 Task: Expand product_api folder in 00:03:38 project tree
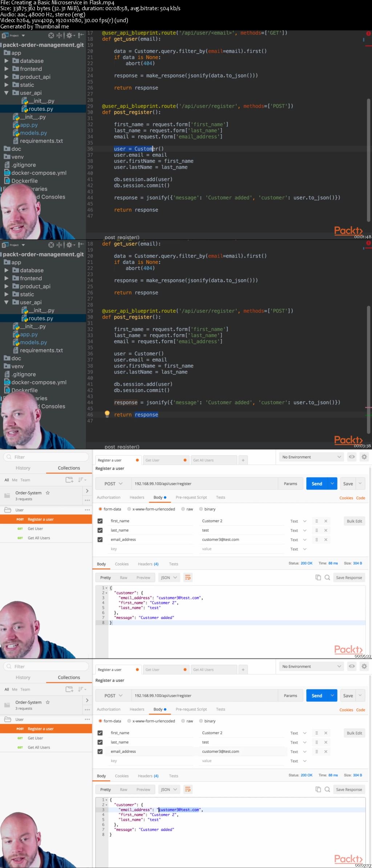click(6, 286)
